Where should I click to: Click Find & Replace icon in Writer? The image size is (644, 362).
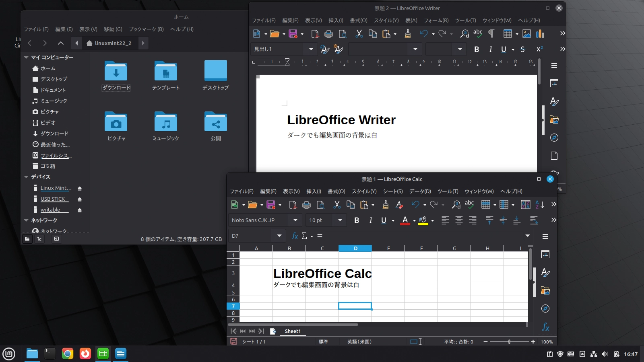[464, 34]
